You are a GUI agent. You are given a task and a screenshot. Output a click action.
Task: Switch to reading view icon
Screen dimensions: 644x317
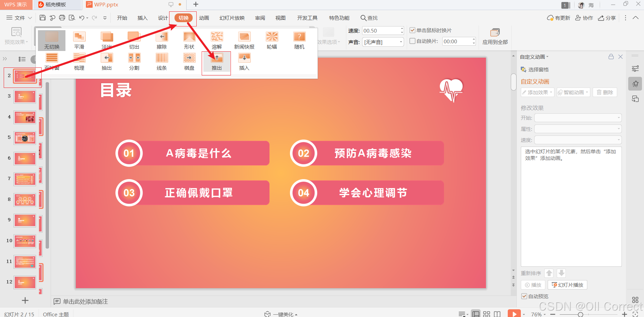pyautogui.click(x=497, y=314)
